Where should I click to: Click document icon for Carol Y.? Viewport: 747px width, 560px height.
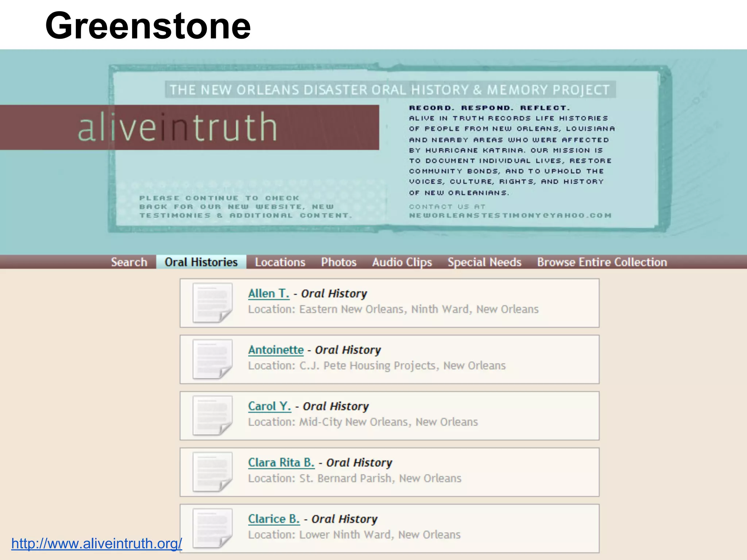point(212,416)
